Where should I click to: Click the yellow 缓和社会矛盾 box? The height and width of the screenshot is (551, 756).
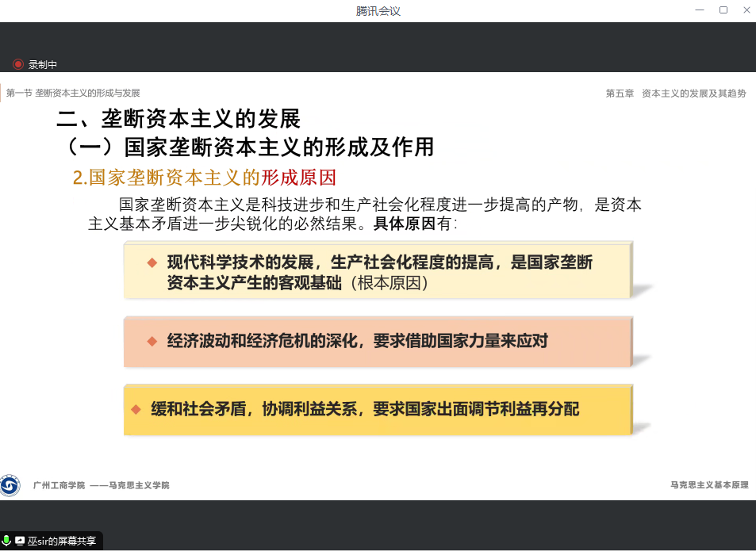[378, 410]
